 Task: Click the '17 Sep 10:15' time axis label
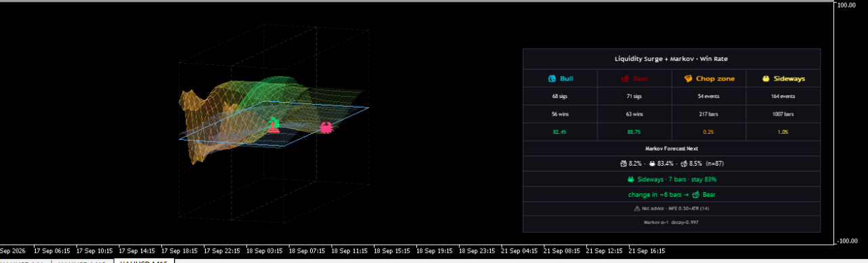pos(95,250)
